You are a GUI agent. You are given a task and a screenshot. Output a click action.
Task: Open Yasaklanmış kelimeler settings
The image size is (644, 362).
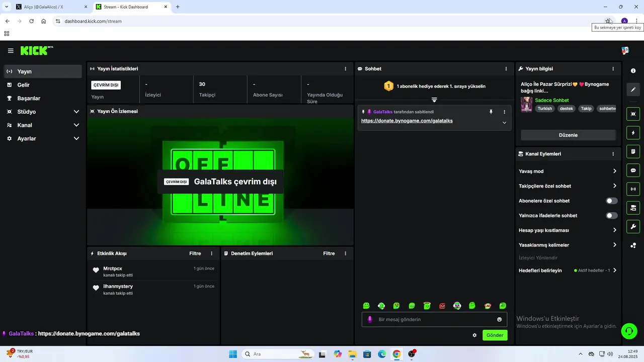(568, 245)
